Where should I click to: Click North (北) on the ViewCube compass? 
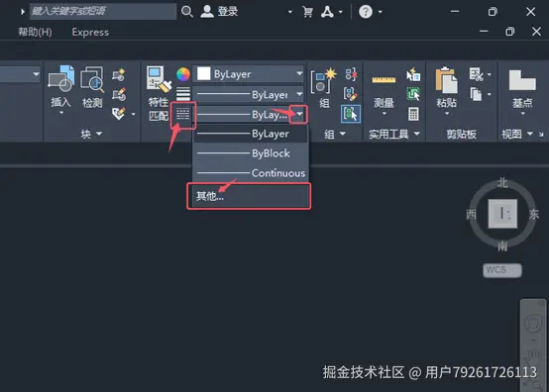coord(502,182)
